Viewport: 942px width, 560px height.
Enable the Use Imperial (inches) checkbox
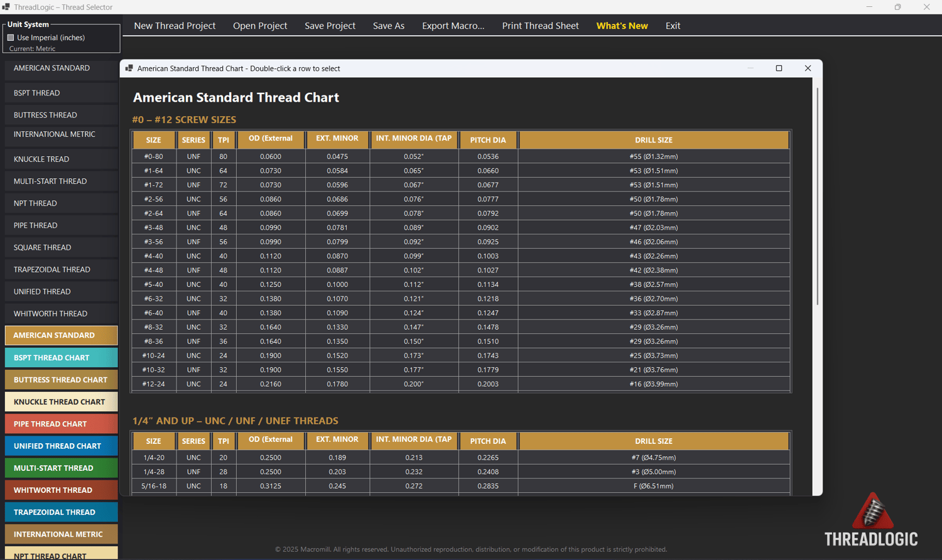[x=11, y=38]
